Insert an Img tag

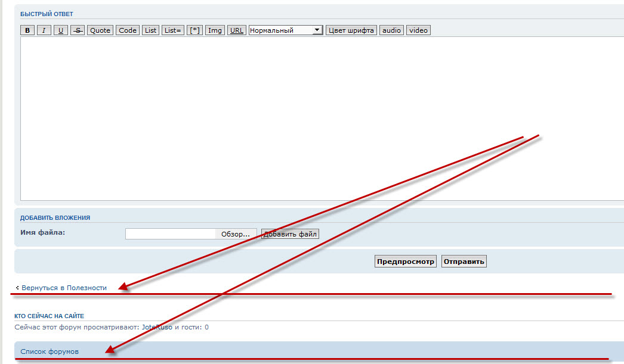click(215, 30)
